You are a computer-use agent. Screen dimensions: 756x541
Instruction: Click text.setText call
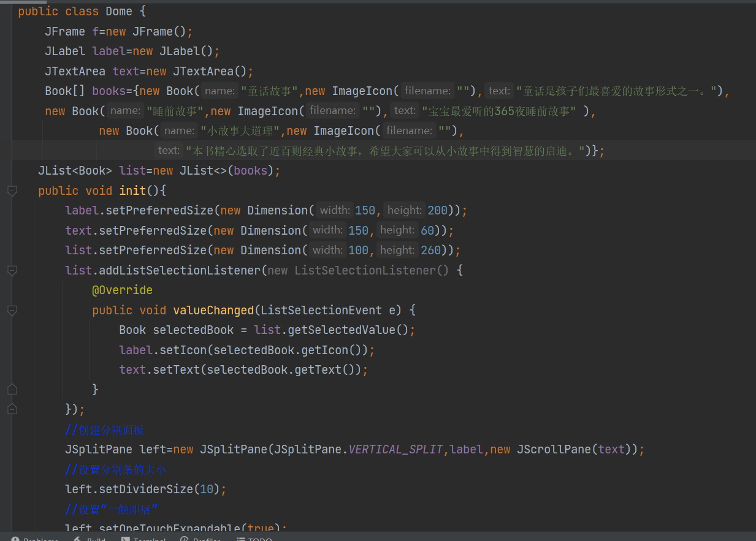(x=159, y=369)
